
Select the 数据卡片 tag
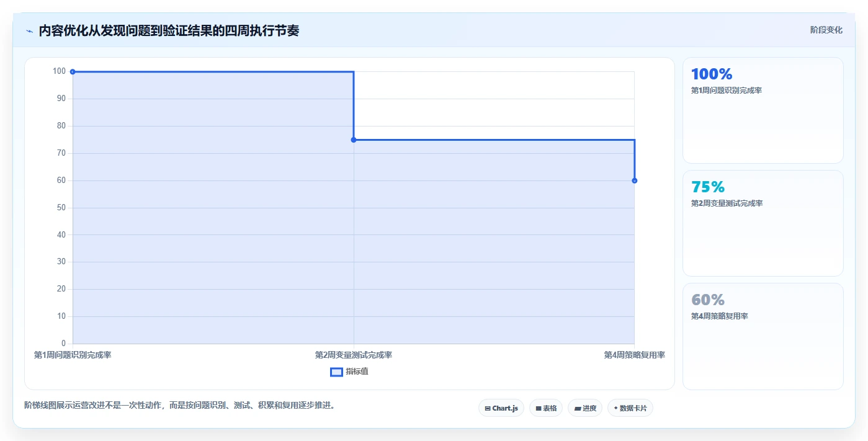point(630,408)
